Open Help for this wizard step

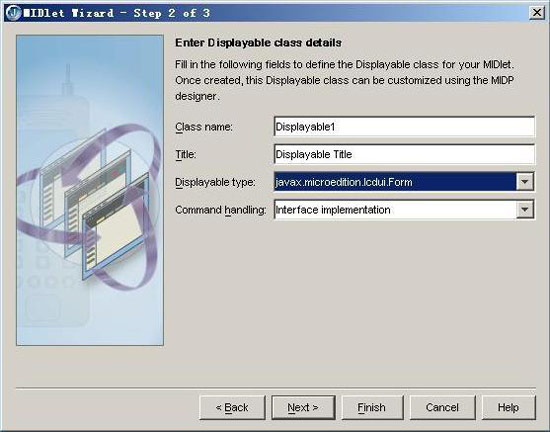pos(509,407)
